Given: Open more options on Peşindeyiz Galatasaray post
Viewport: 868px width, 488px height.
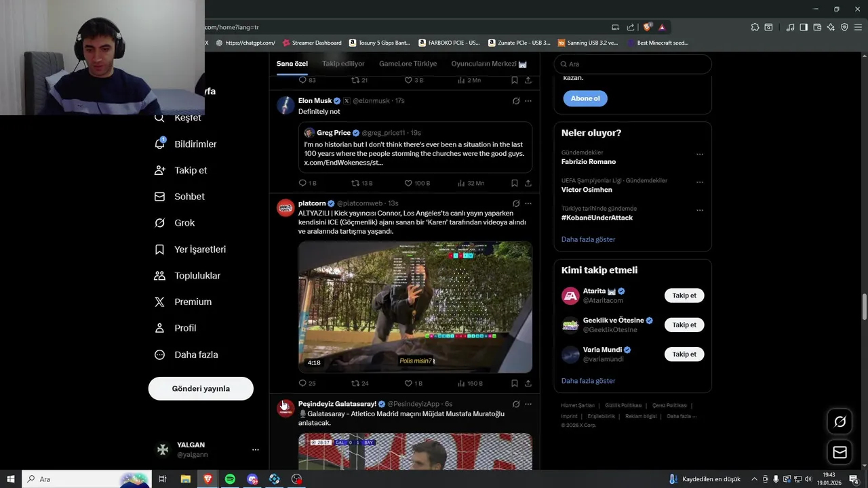Looking at the screenshot, I should tap(528, 404).
